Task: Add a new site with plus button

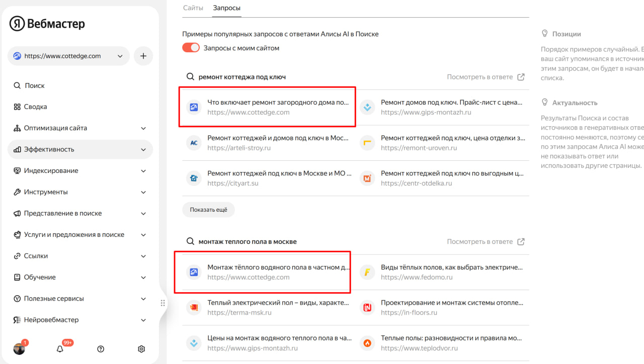Action: click(143, 56)
